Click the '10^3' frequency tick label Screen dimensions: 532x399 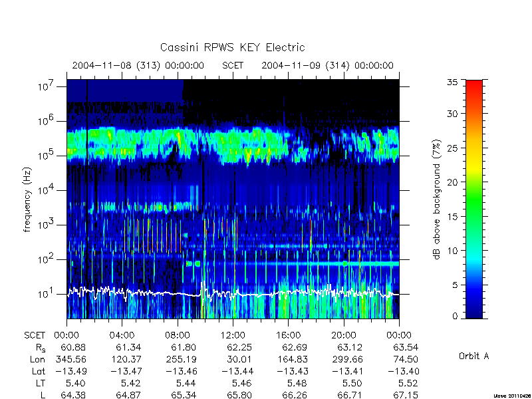tap(45, 225)
